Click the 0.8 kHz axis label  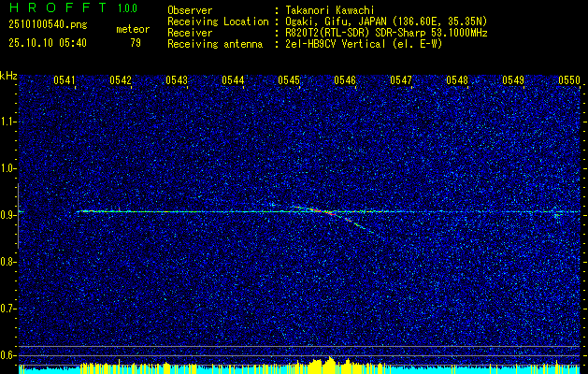[7, 262]
